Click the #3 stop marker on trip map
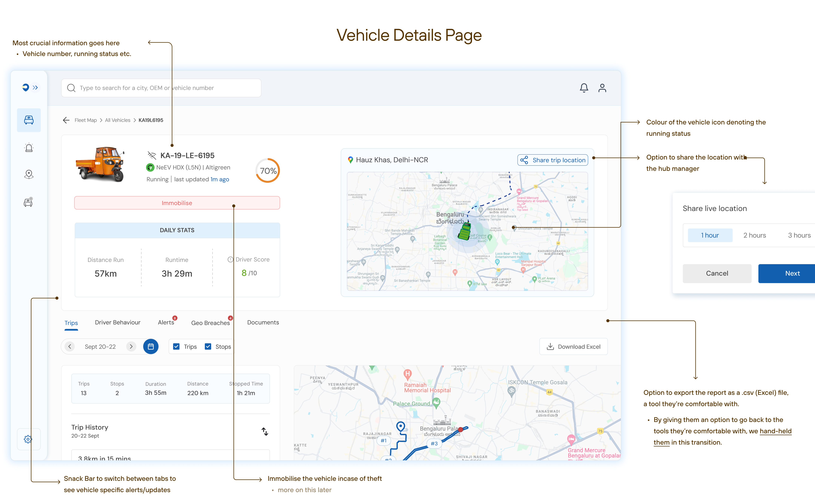Screen dimensions: 815x504 (434, 444)
